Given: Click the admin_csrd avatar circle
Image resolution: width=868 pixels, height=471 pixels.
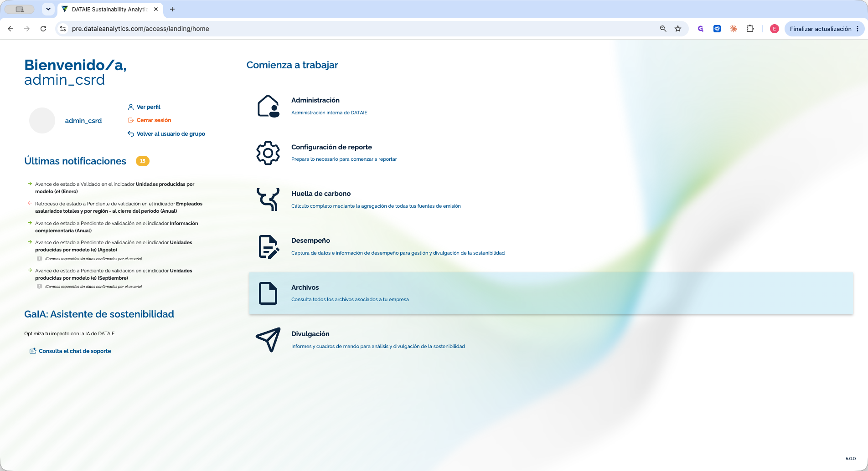Looking at the screenshot, I should (x=42, y=121).
